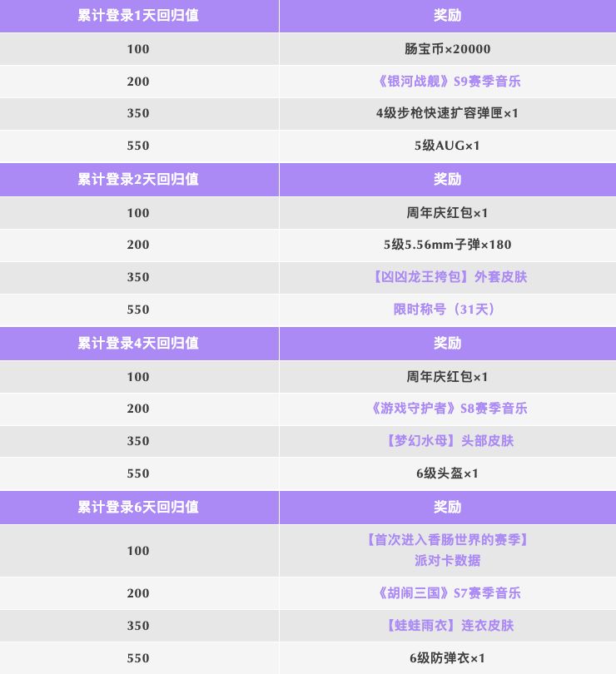Open the 限时称号（31天）reward link
616x674 pixels.
point(447,310)
